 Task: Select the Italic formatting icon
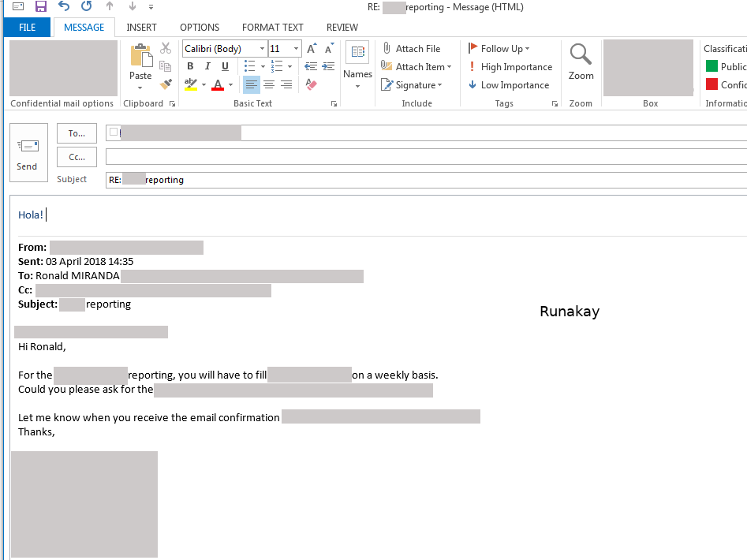click(206, 66)
